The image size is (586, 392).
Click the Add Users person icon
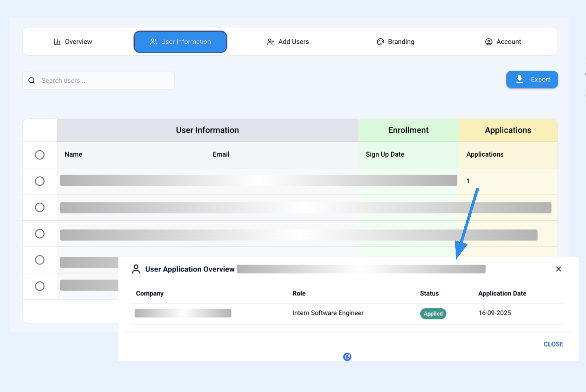(270, 42)
